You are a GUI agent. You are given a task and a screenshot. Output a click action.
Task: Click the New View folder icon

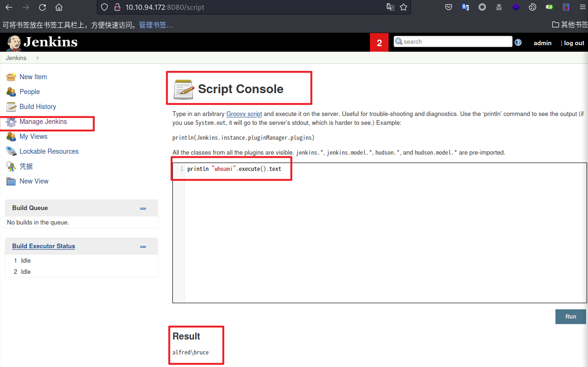pyautogui.click(x=11, y=181)
